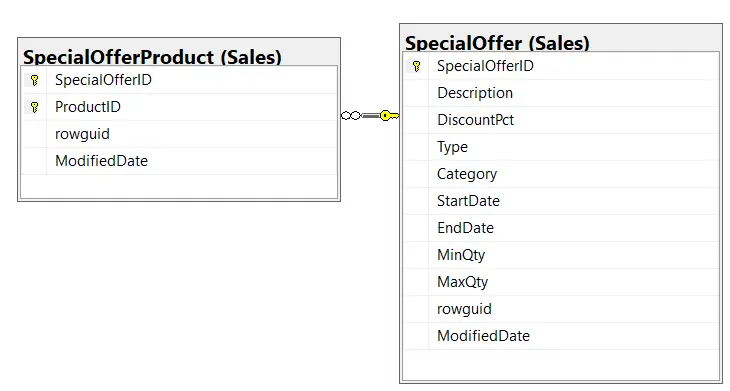Image resolution: width=730 pixels, height=391 pixels.
Task: Click the ProductID primary key icon
Action: click(34, 107)
